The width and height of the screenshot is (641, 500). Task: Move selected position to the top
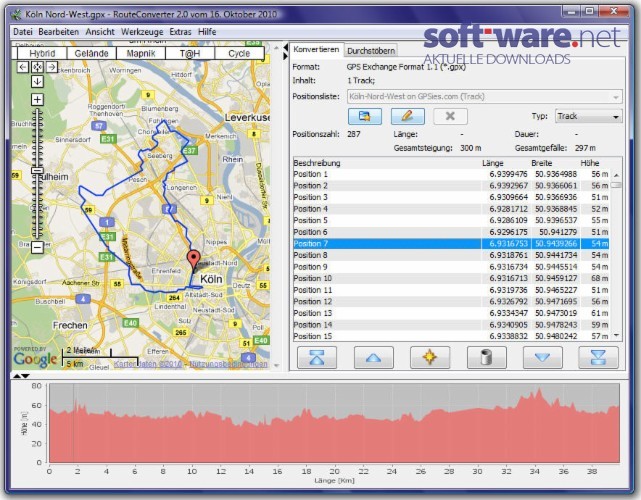(317, 358)
